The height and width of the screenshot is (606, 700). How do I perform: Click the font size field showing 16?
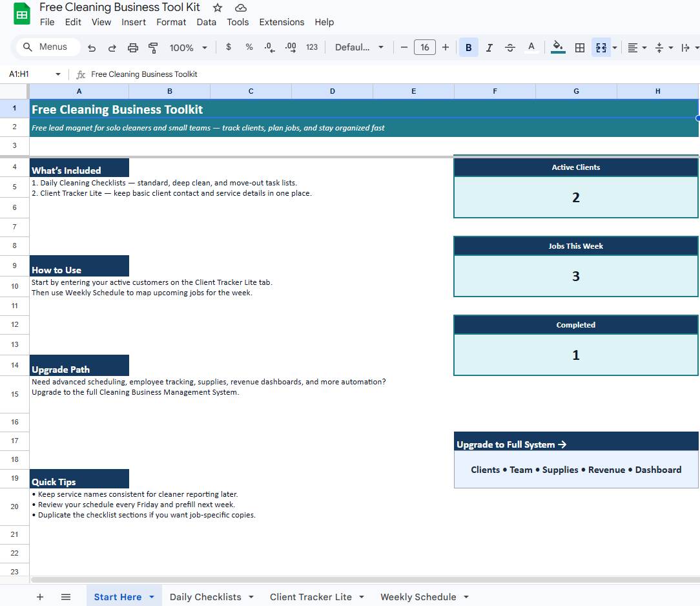click(424, 47)
